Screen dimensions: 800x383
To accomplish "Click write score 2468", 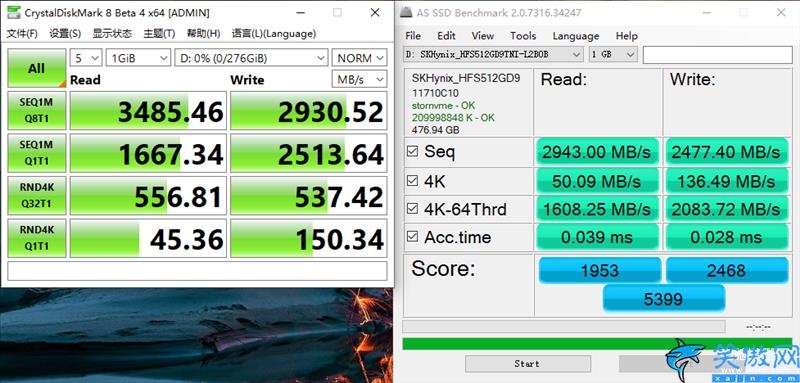I will coord(727,270).
